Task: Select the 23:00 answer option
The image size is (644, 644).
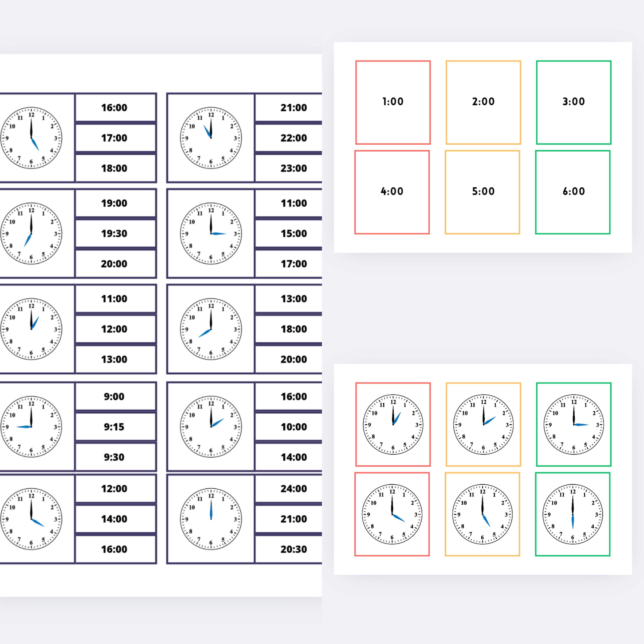Action: tap(293, 168)
